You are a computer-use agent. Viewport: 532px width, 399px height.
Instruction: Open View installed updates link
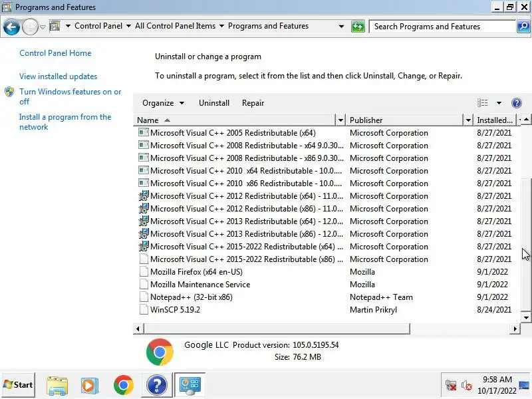point(58,76)
